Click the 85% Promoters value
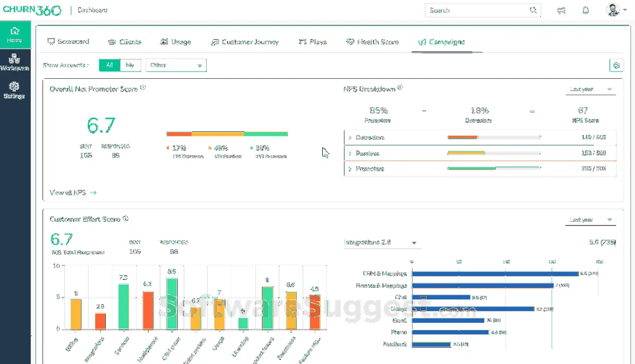 pos(379,111)
